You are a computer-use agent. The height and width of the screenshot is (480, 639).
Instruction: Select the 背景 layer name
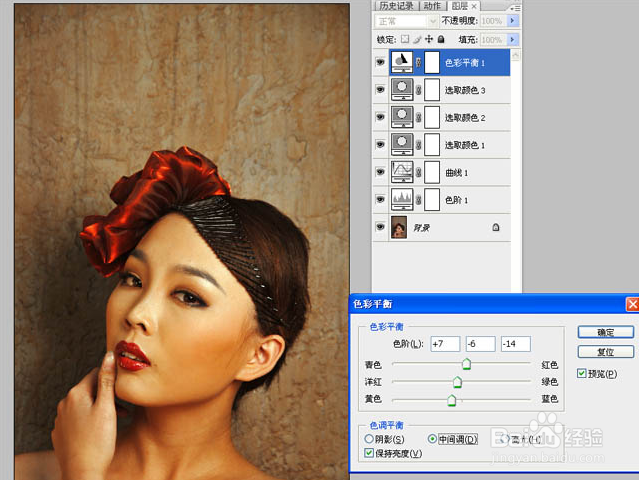(421, 227)
